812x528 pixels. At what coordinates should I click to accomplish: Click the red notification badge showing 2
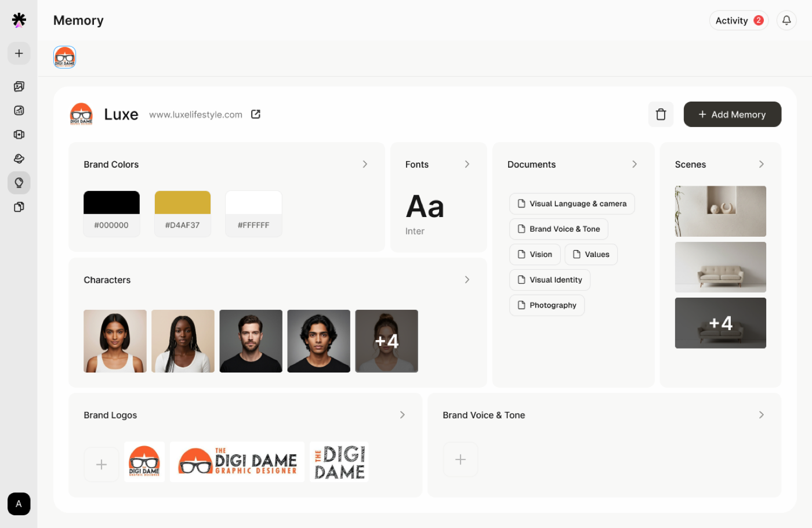759,20
